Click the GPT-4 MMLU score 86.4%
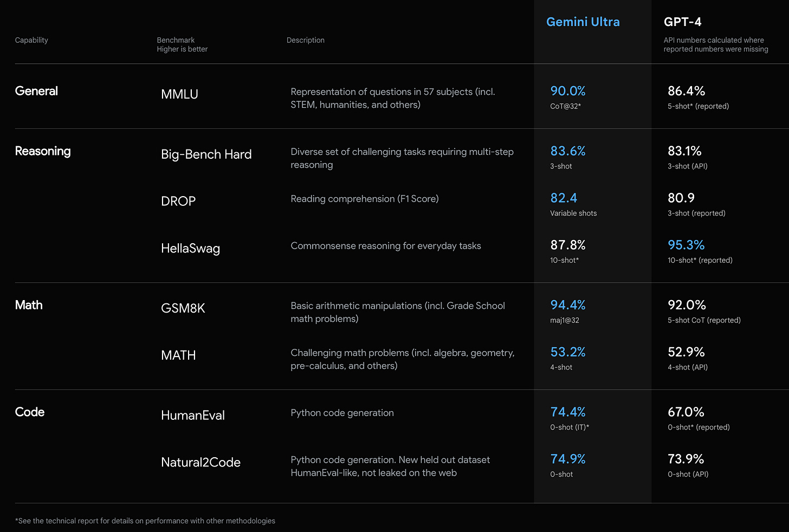This screenshot has width=789, height=532. (x=686, y=91)
